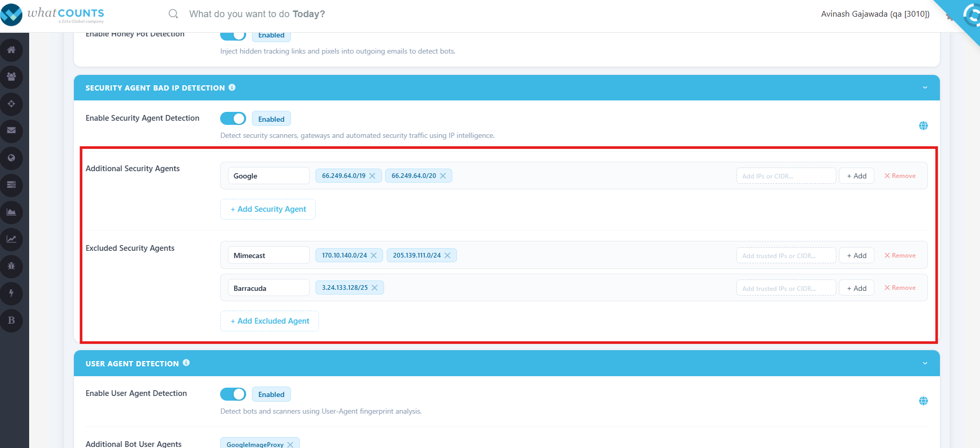The width and height of the screenshot is (980, 448).
Task: Open the users group sidebar icon
Action: (11, 77)
